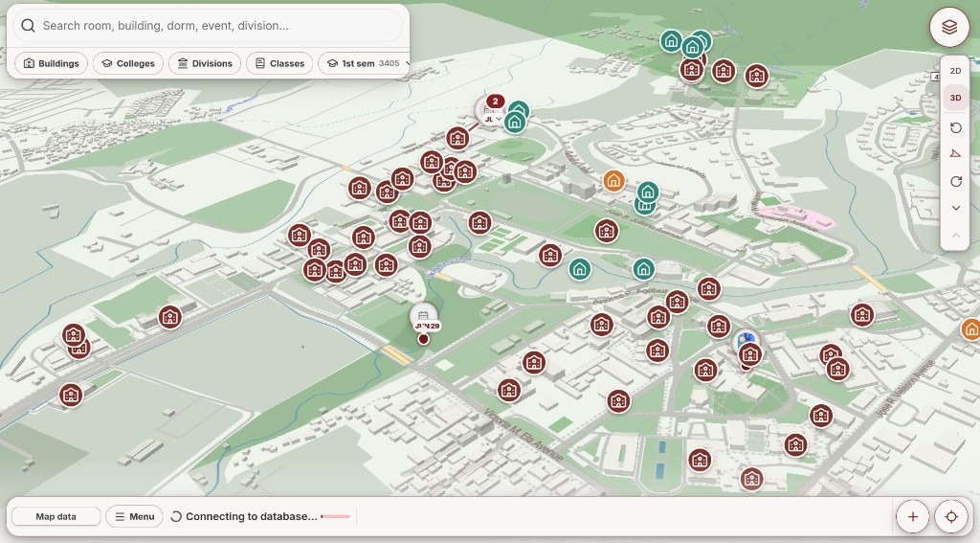Toggle the Buildings filter chip

[52, 63]
